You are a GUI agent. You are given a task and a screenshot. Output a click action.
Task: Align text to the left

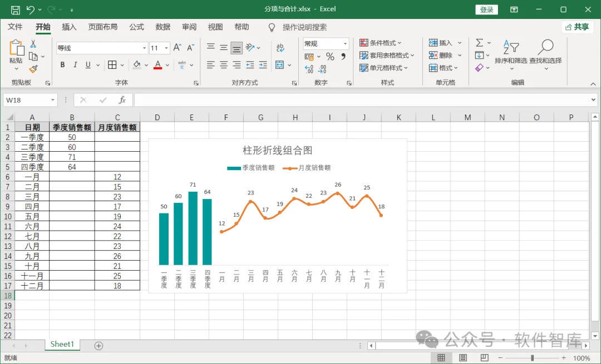tap(210, 64)
